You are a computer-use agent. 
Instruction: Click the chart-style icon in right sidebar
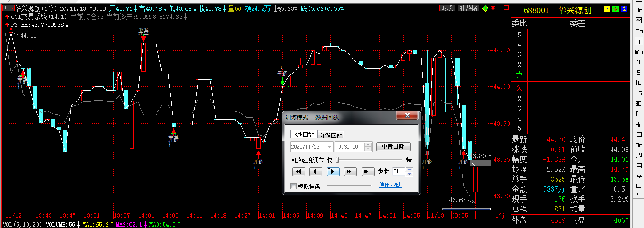coord(639,20)
